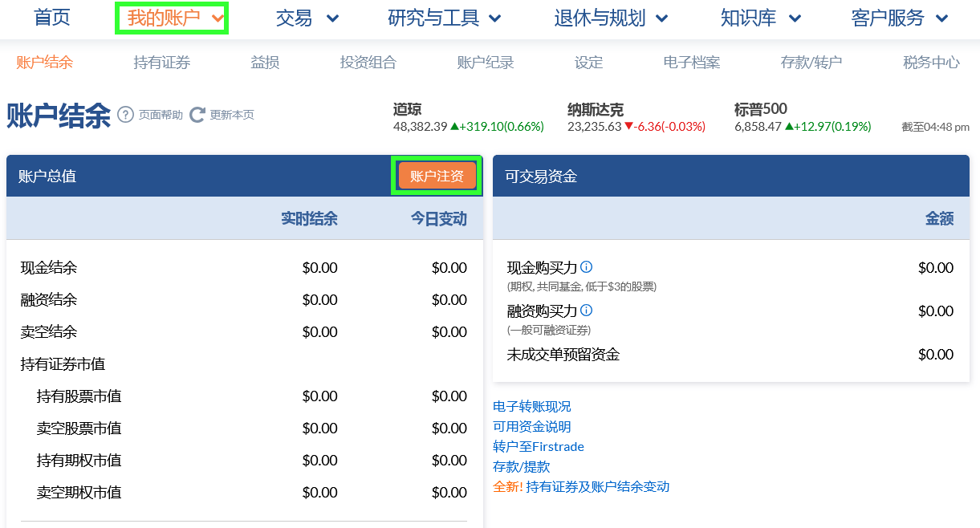Open the 知识库 dropdown menu
The height and width of the screenshot is (528, 980).
(759, 18)
